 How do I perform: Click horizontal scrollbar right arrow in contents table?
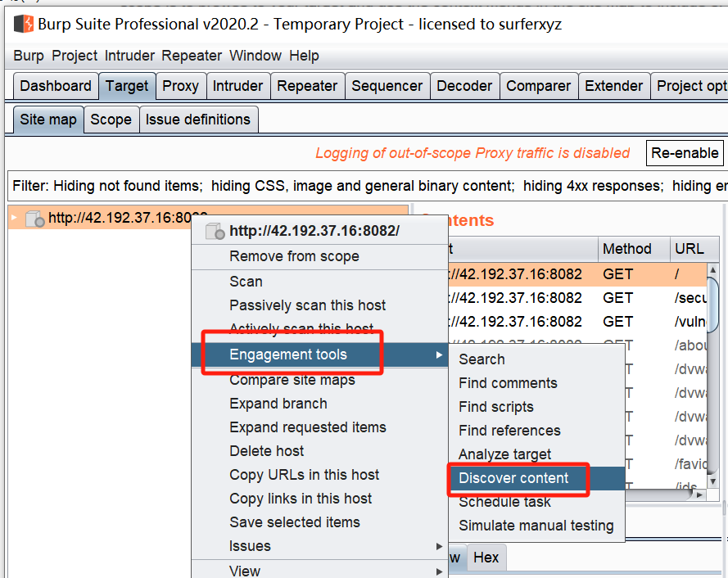(700, 495)
